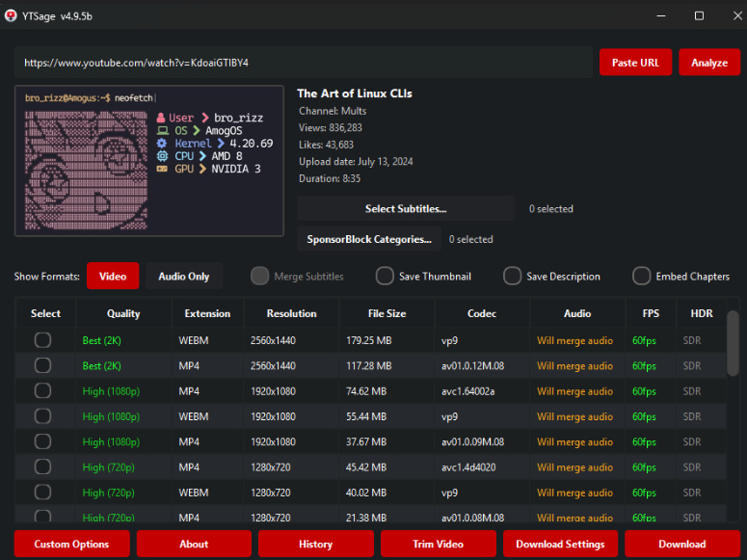Viewport: 747px width, 560px height.
Task: Focus the YouTube URL input field
Action: pos(304,63)
